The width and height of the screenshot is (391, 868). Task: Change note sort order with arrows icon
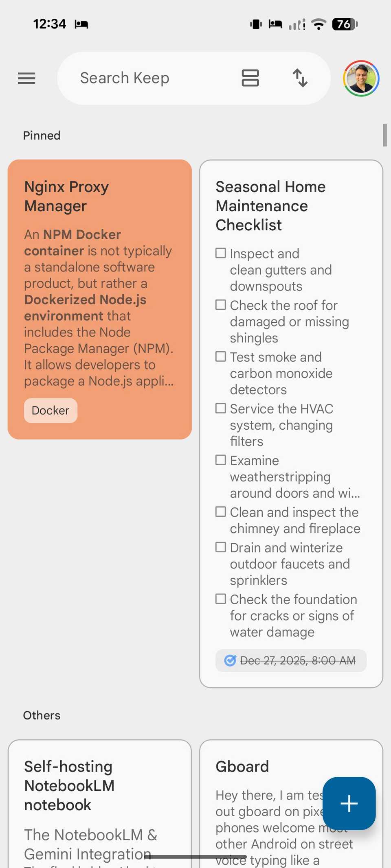click(x=300, y=78)
